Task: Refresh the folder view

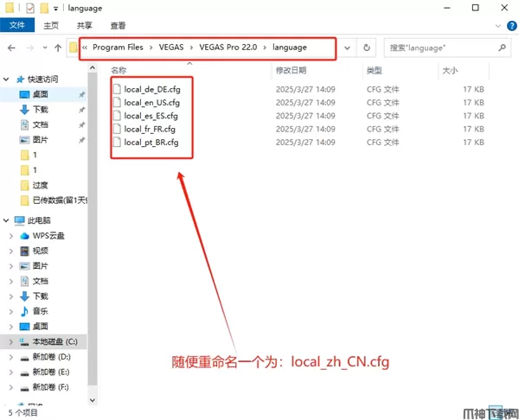Action: [367, 48]
